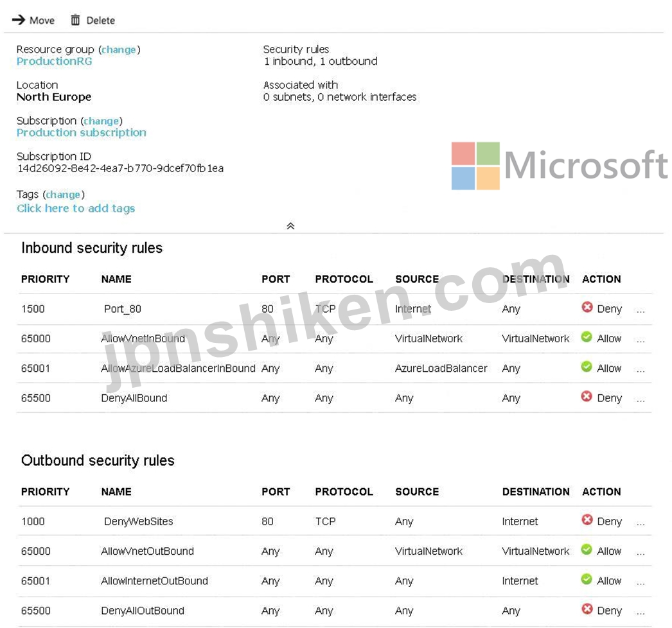Click red Deny icon for DenyWebSites rule
Screen dimensions: 672x628
pyautogui.click(x=587, y=520)
